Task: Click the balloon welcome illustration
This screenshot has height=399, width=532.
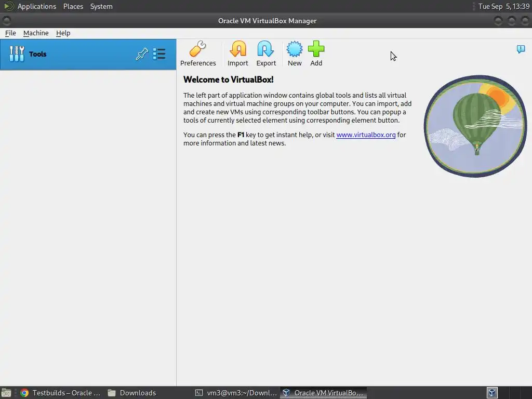Action: tap(475, 126)
